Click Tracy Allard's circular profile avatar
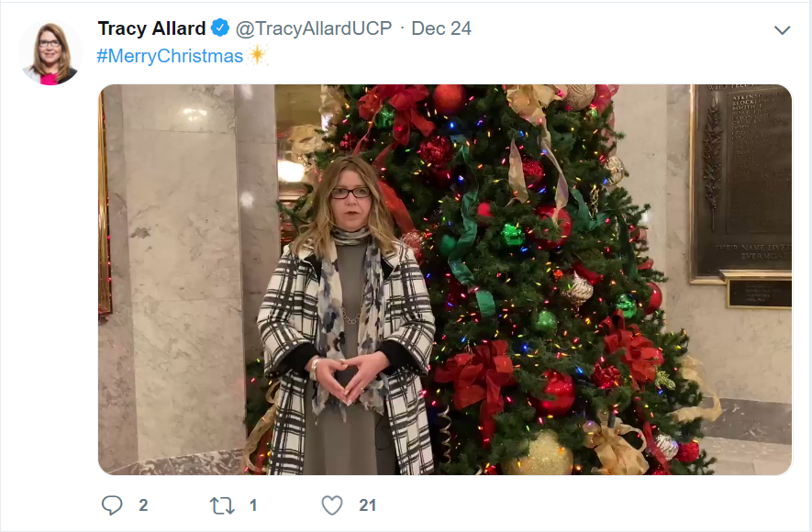Image resolution: width=812 pixels, height=532 pixels. coord(50,46)
